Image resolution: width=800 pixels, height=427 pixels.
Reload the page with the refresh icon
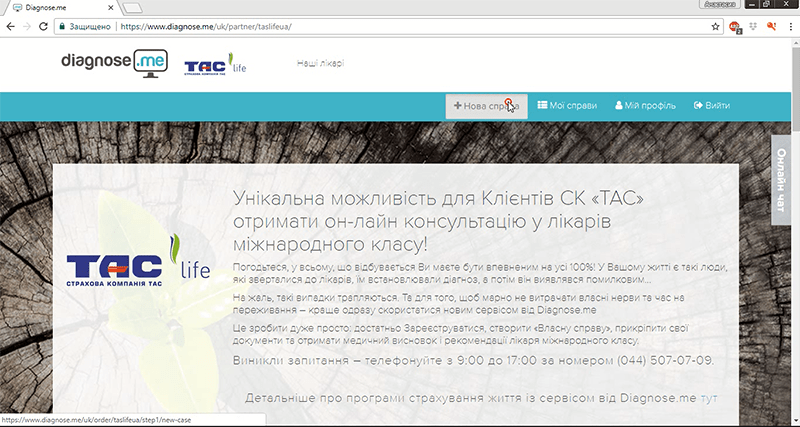click(43, 27)
